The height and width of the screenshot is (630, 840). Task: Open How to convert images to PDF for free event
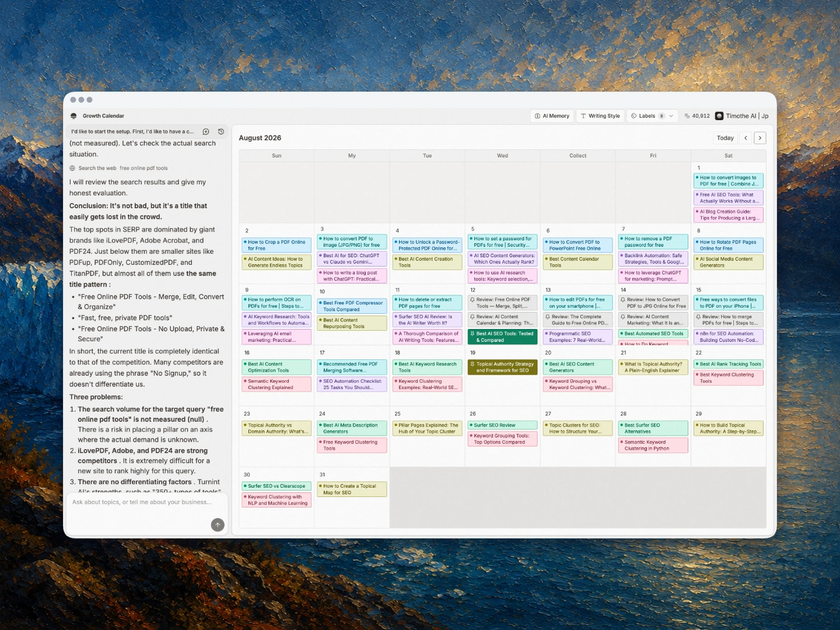pos(729,181)
